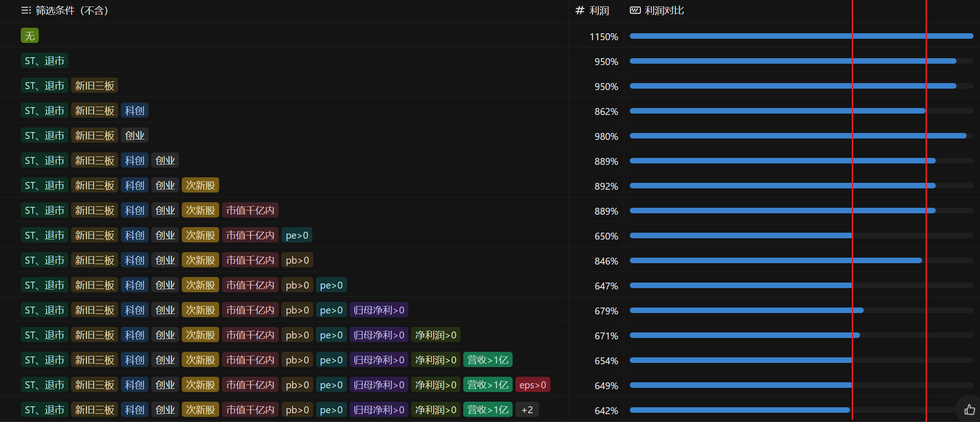Click the 1150% profit cell
The image size is (980, 422).
pyautogui.click(x=604, y=37)
